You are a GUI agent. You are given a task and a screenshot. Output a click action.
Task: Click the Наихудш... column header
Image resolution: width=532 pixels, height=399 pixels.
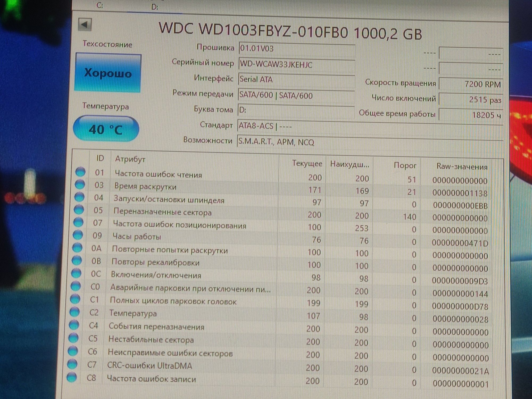pyautogui.click(x=350, y=164)
